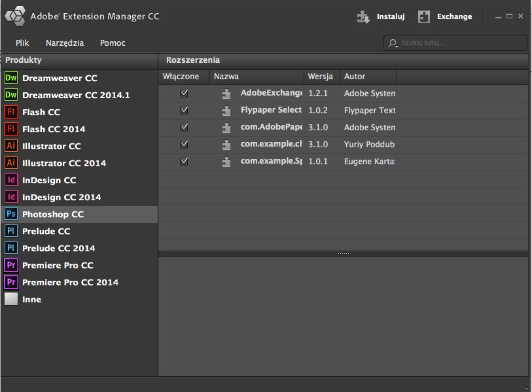Image resolution: width=532 pixels, height=392 pixels.
Task: Click the Dreamweaver CC 2014.1 Dw icon
Action: tap(11, 95)
